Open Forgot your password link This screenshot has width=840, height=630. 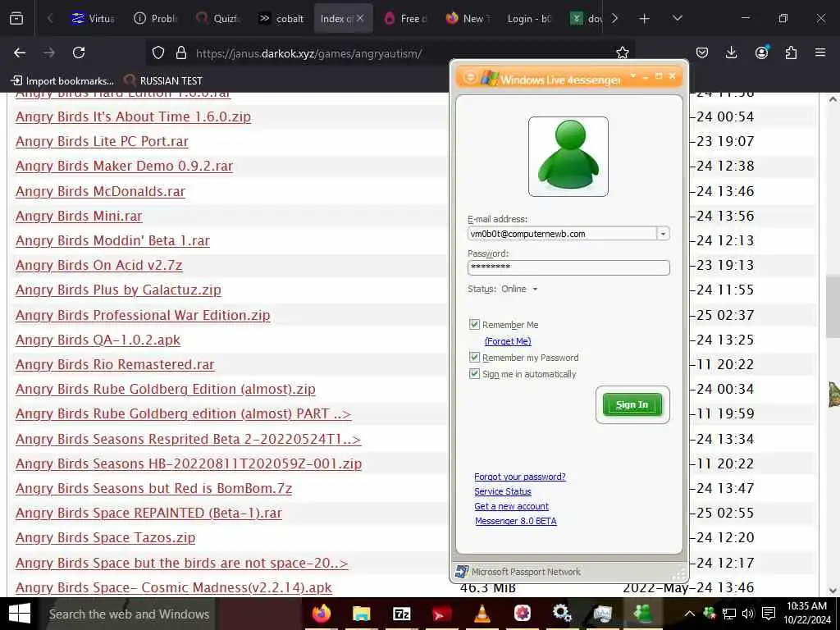coord(519,477)
